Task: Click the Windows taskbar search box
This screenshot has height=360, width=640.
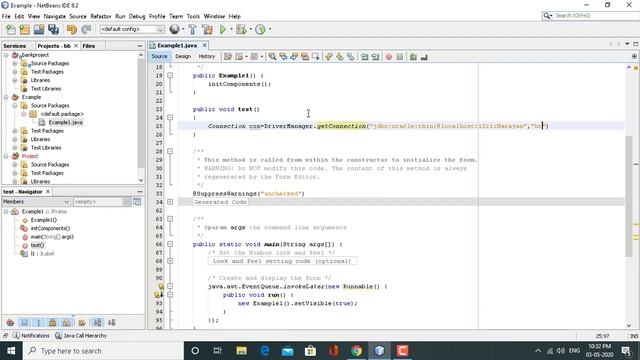Action: click(103, 351)
